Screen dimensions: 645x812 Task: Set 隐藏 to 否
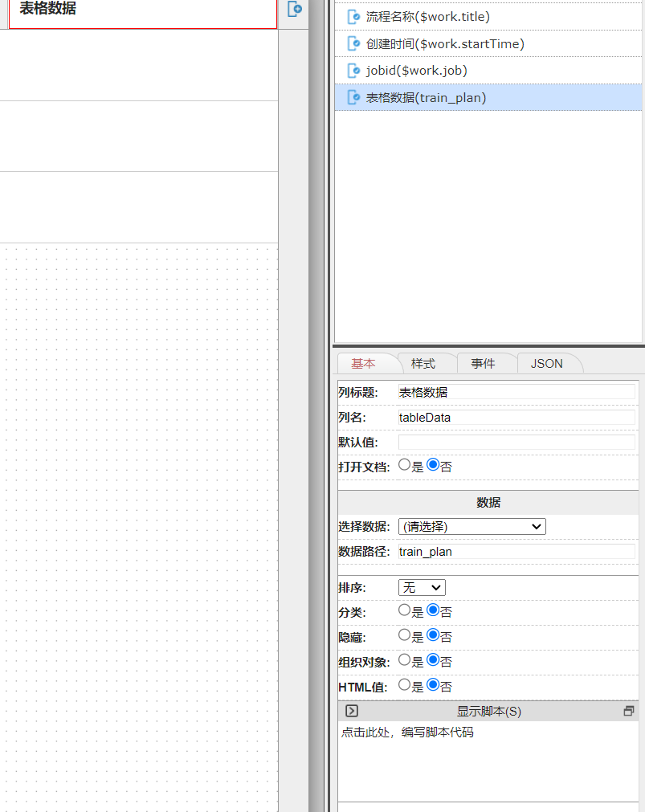click(x=433, y=635)
